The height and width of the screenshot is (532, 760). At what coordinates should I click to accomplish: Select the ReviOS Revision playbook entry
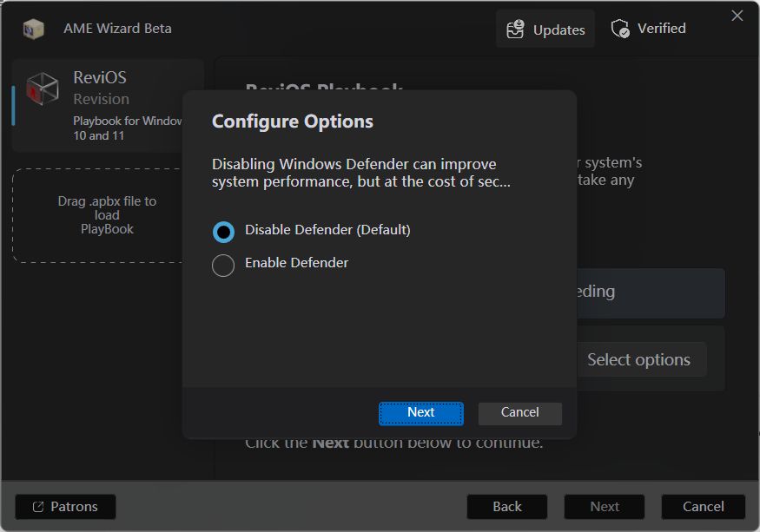click(109, 105)
